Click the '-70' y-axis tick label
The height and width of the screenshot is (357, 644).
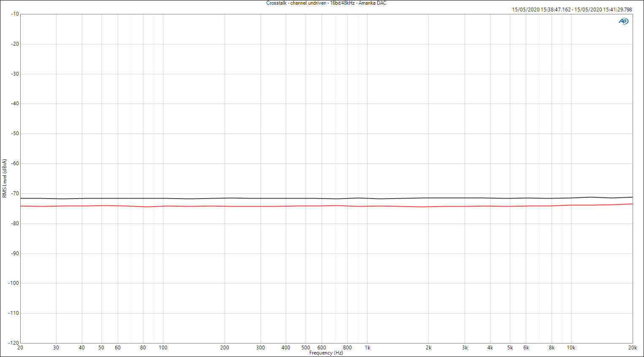point(15,193)
